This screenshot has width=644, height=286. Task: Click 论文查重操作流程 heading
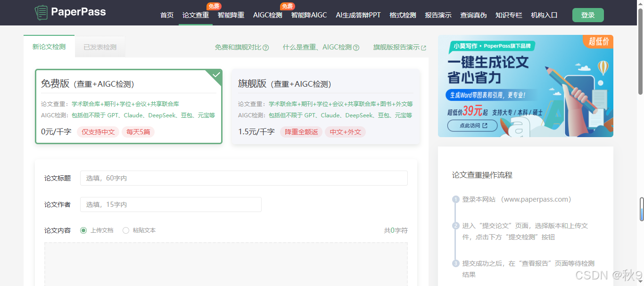coord(482,175)
